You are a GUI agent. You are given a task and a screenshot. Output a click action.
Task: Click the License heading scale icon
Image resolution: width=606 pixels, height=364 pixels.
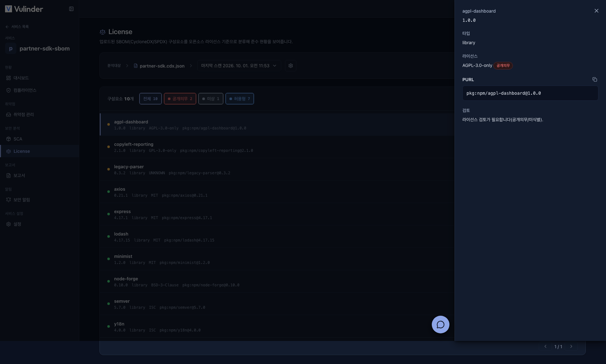(103, 32)
